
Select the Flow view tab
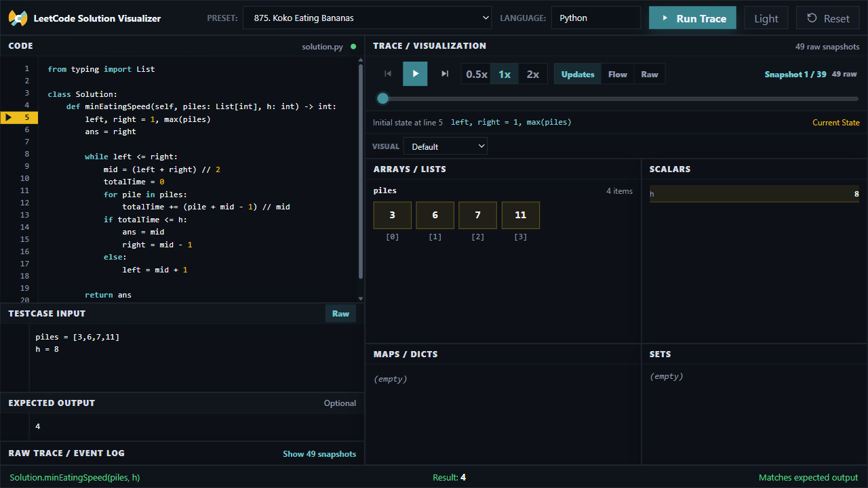pos(618,74)
